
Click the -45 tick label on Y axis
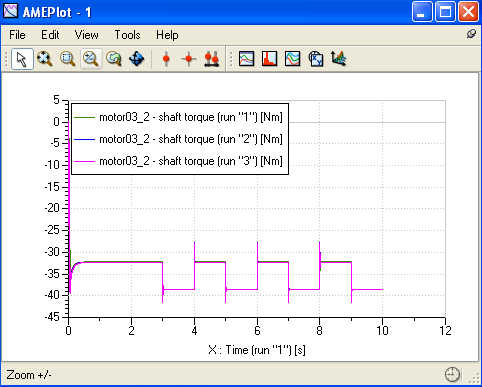pyautogui.click(x=52, y=317)
